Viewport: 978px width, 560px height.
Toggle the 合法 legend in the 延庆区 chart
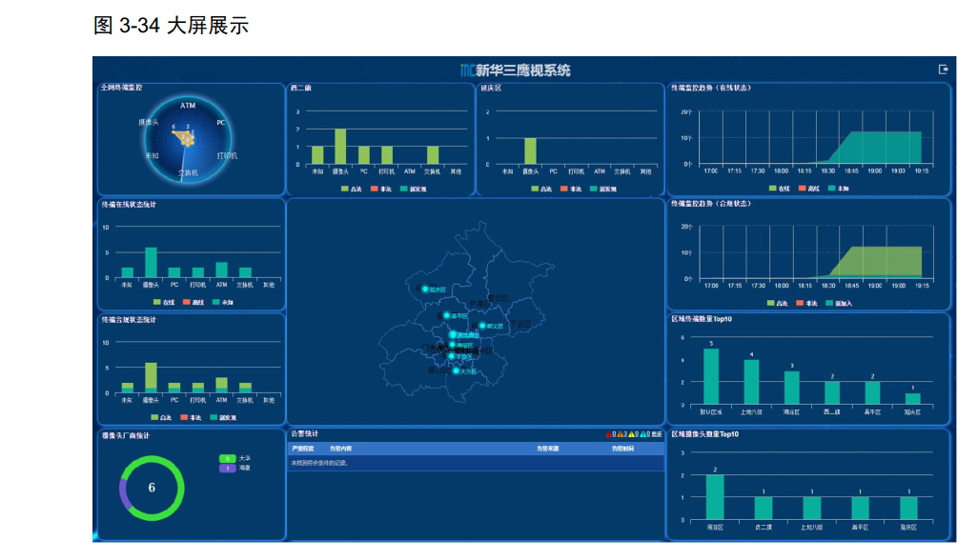coord(541,189)
